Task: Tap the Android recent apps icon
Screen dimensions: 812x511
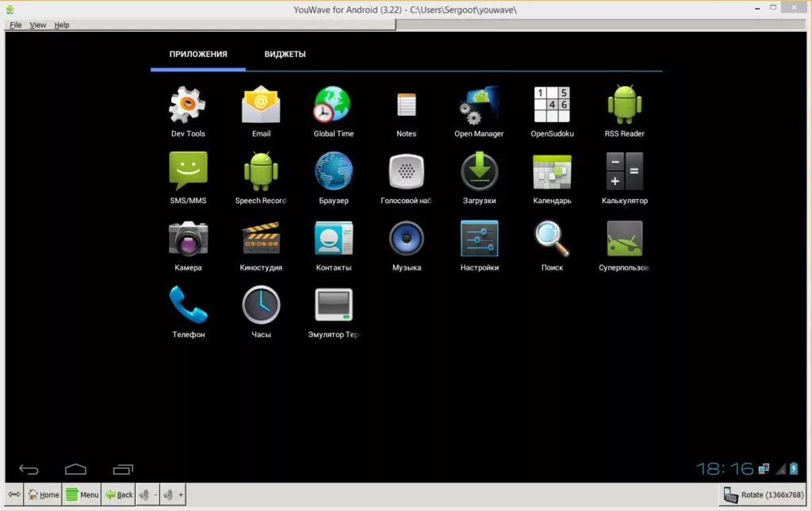Action: click(x=123, y=469)
